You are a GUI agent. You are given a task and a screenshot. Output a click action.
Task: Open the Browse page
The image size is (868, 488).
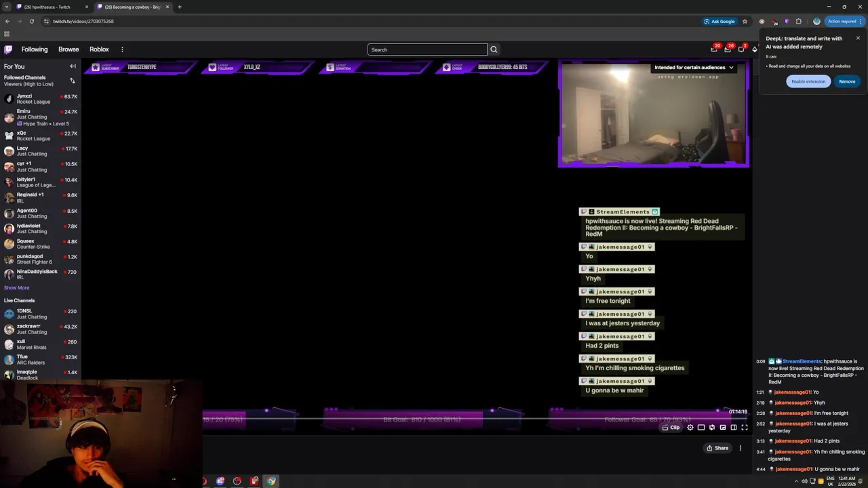(x=68, y=49)
